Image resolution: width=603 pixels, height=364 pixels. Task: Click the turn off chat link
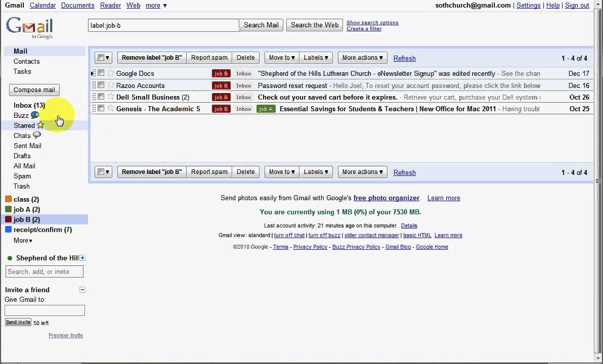pyautogui.click(x=289, y=235)
